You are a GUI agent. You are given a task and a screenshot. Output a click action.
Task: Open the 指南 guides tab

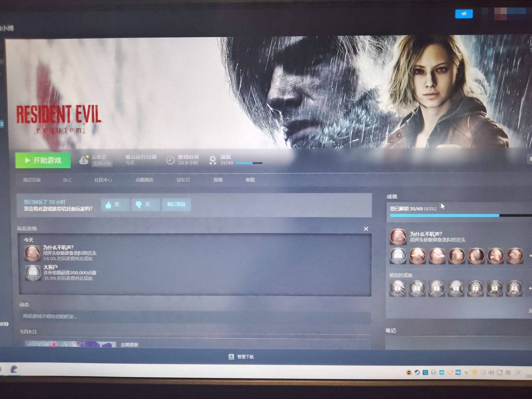218,180
